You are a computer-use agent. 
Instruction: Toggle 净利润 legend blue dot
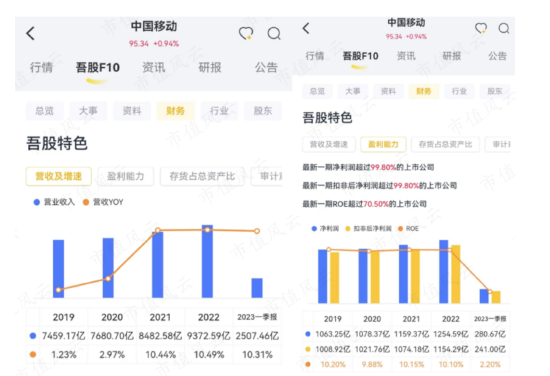(x=314, y=229)
